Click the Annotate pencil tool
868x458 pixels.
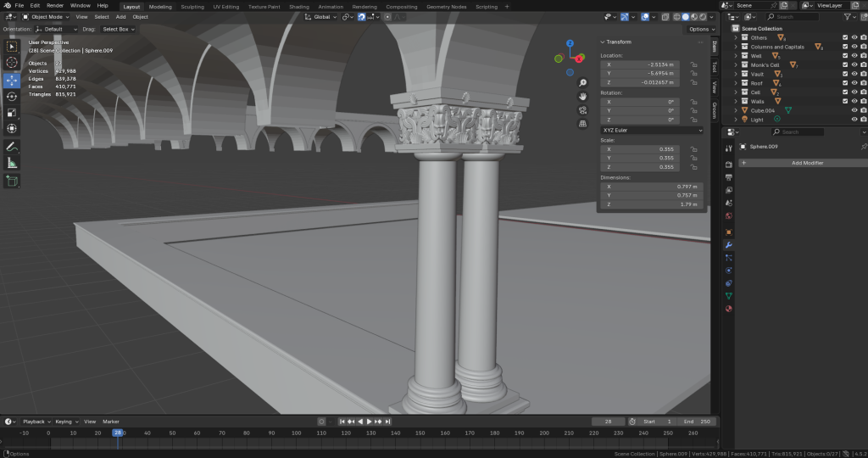12,147
